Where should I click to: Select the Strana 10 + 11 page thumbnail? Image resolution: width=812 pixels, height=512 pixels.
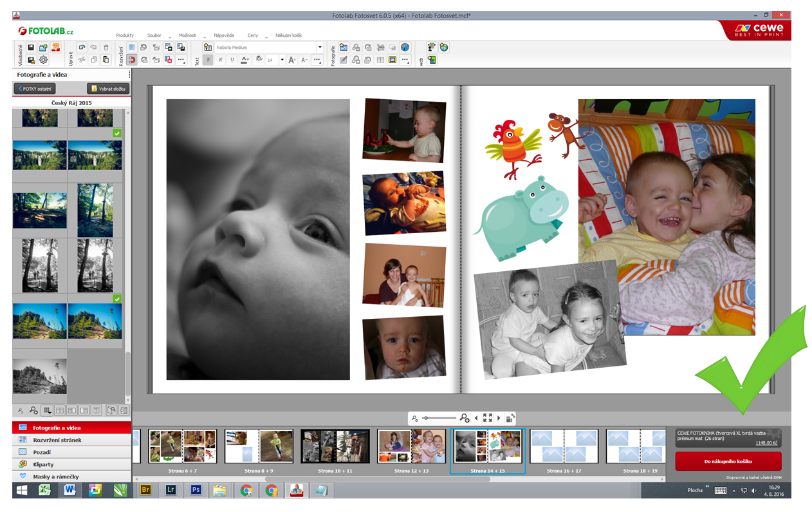(335, 446)
